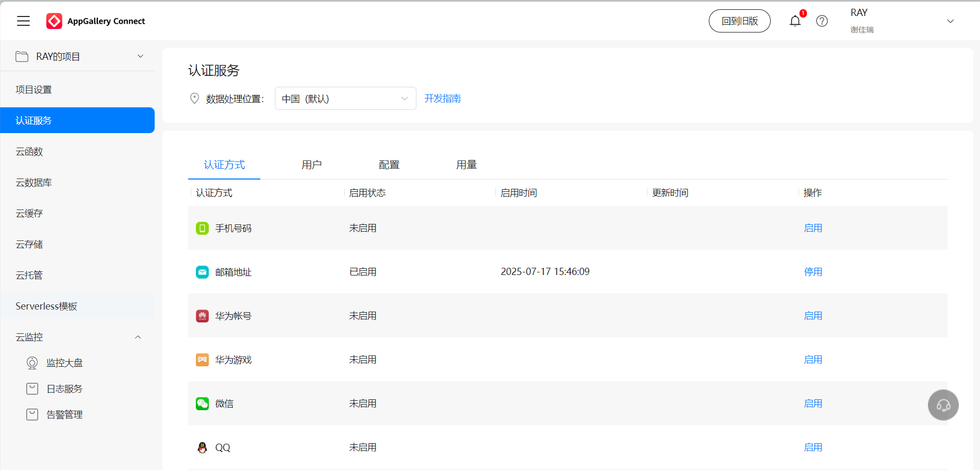The width and height of the screenshot is (980, 470).
Task: Click the 告警管理 alarm icon
Action: [x=32, y=415]
